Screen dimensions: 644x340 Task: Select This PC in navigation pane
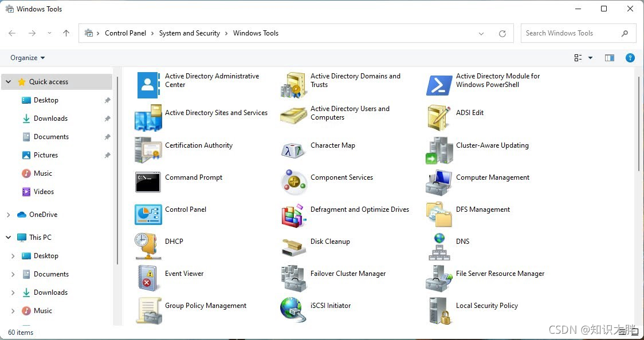(40, 237)
